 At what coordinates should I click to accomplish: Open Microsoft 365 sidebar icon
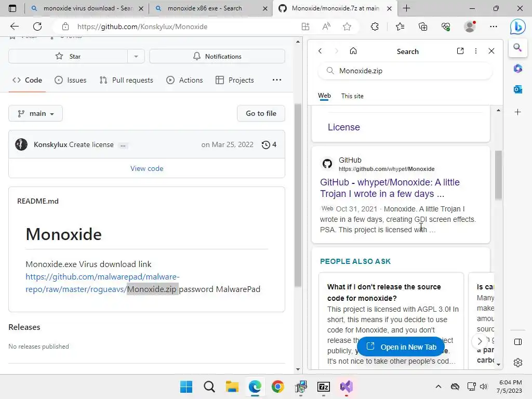pos(518,69)
